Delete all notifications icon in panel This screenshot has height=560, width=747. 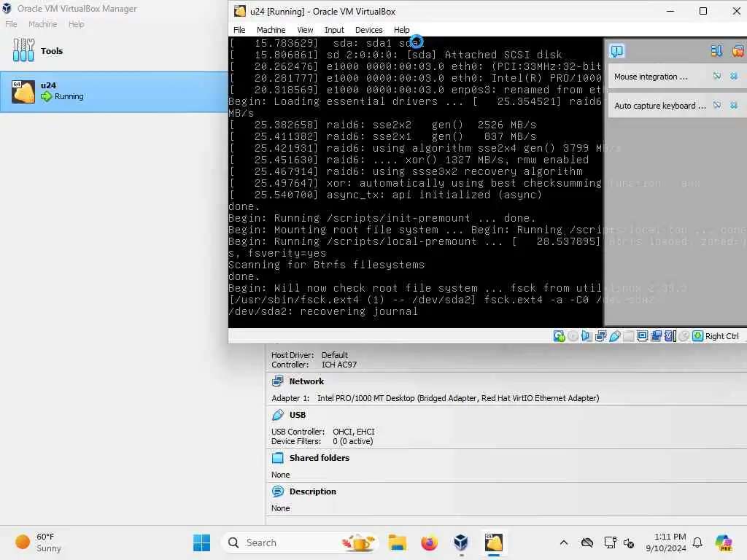(x=738, y=50)
